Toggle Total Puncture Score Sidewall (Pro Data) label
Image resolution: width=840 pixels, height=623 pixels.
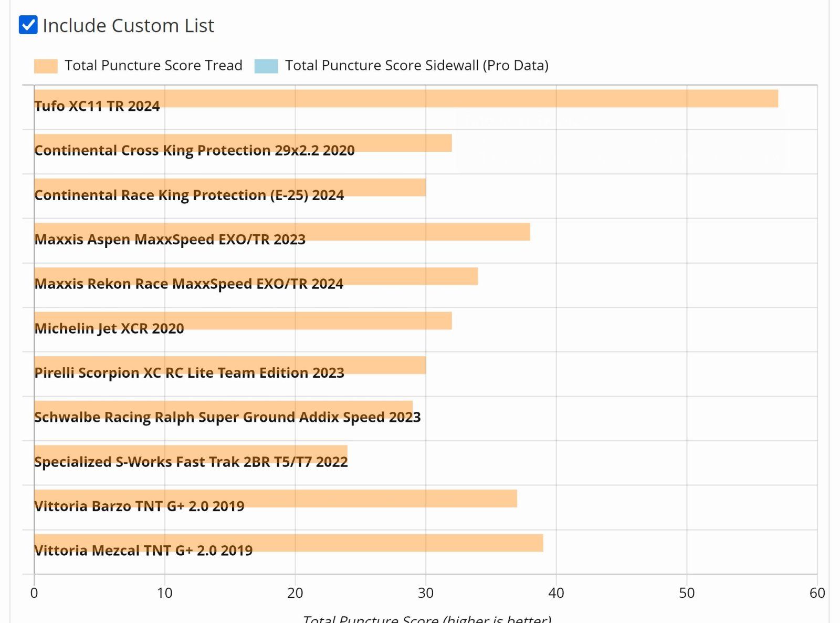[416, 66]
